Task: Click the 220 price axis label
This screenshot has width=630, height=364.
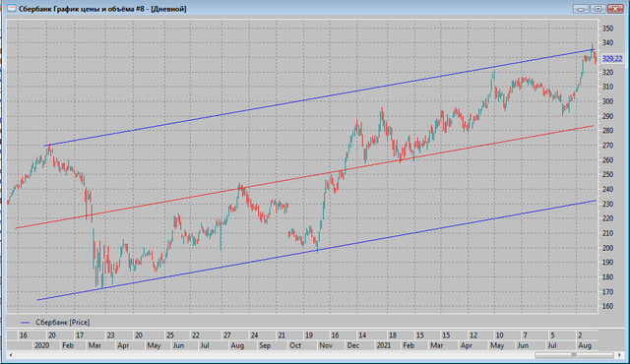Action: [x=608, y=218]
